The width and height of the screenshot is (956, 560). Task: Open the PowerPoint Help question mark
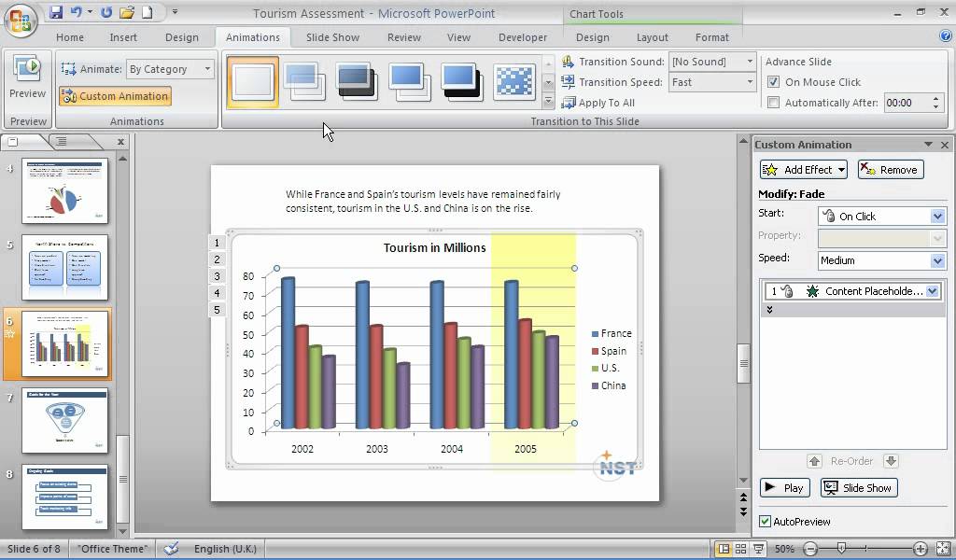(x=946, y=36)
